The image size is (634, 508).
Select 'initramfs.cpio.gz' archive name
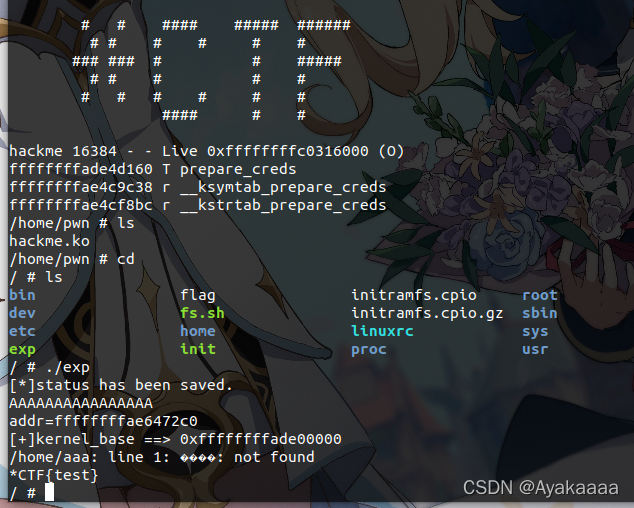pyautogui.click(x=427, y=314)
